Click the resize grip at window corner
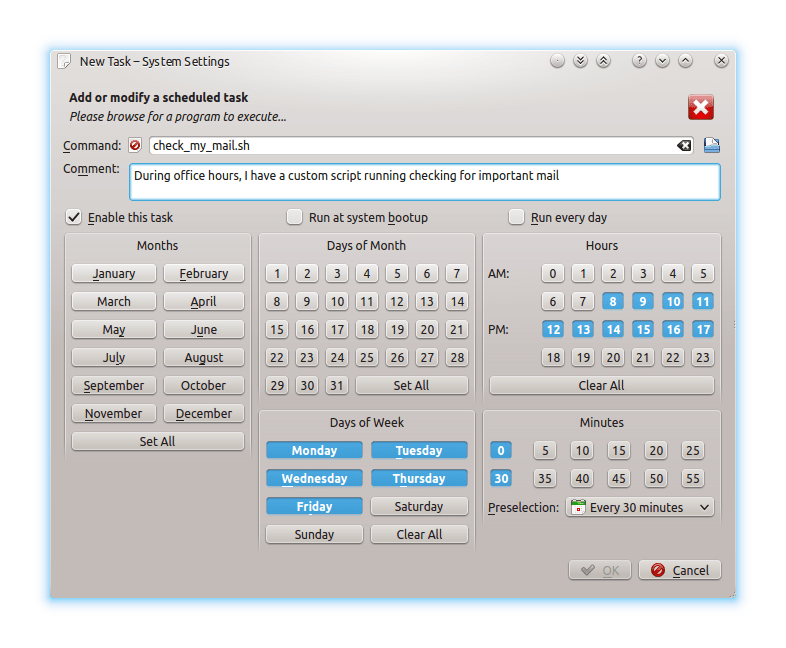 click(x=732, y=594)
